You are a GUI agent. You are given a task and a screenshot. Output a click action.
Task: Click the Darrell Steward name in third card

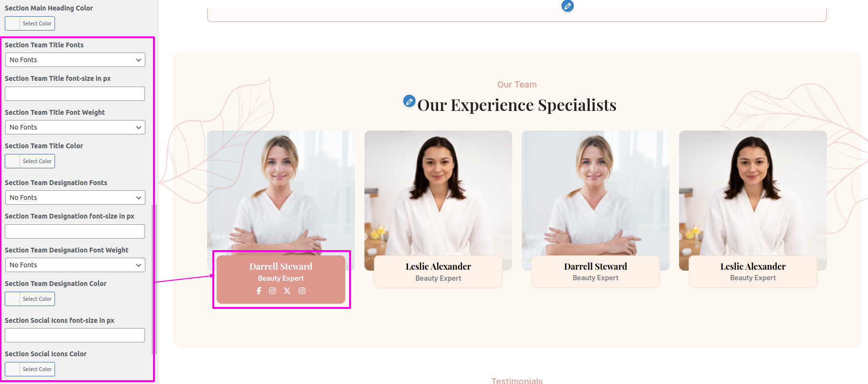point(595,266)
